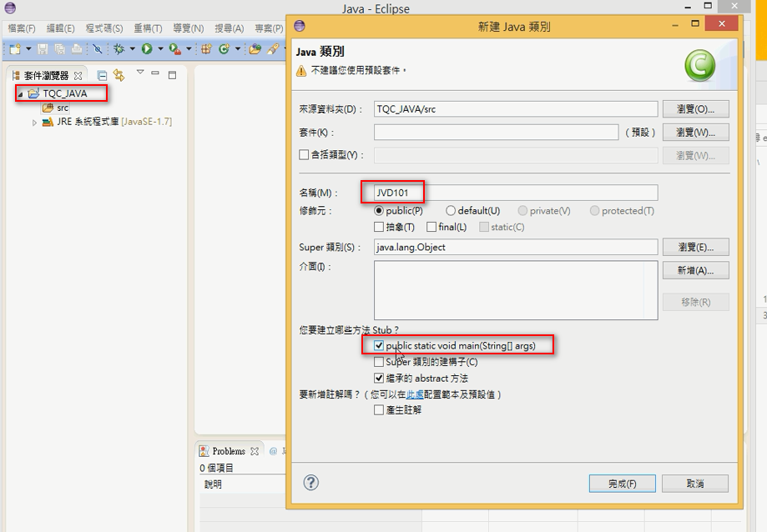Image resolution: width=767 pixels, height=532 pixels.
Task: Maximize the Package Explorer panel
Action: (172, 75)
